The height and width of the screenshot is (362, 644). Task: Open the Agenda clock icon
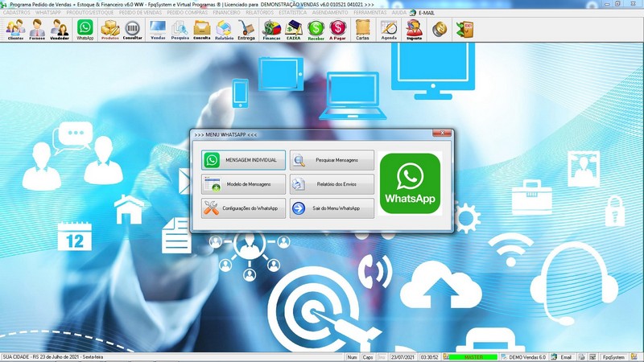point(389,30)
